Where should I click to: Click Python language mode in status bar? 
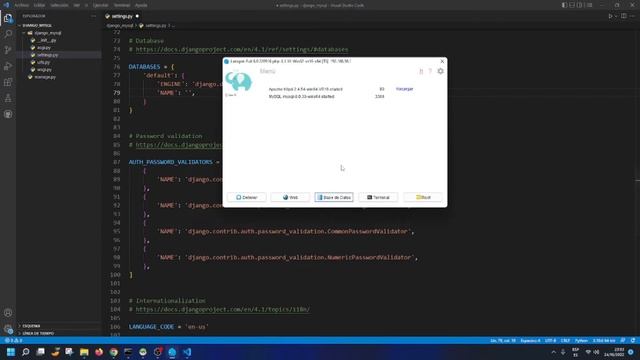tap(581, 340)
